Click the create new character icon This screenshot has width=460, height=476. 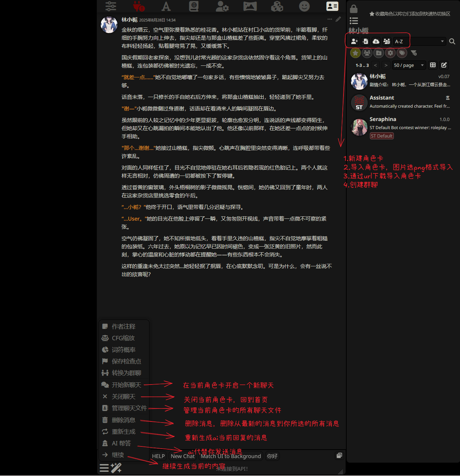coord(354,42)
